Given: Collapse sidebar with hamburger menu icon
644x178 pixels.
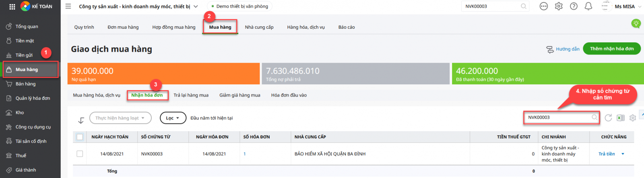Looking at the screenshot, I should pos(68,6).
